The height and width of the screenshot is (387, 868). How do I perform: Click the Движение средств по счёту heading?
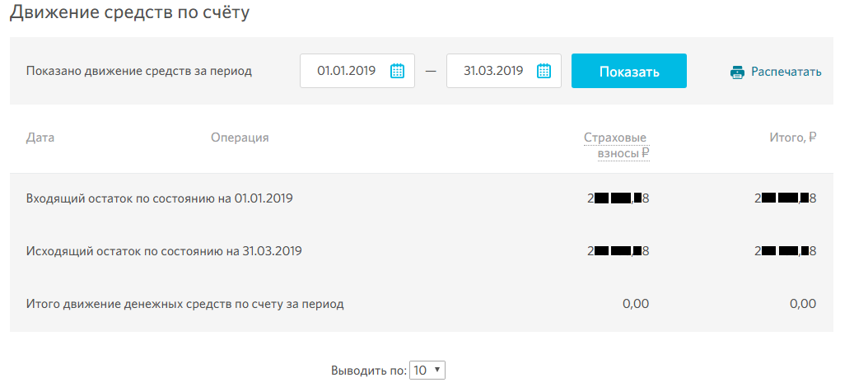click(128, 13)
